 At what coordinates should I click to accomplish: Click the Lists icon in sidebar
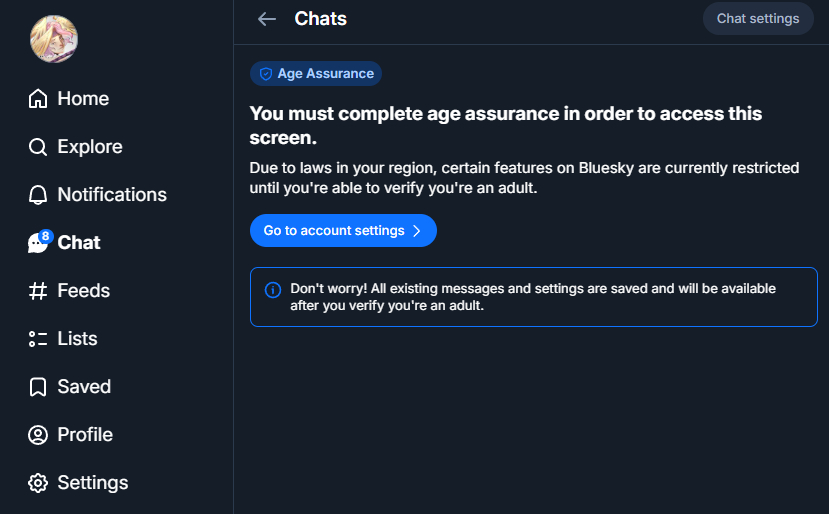point(38,339)
